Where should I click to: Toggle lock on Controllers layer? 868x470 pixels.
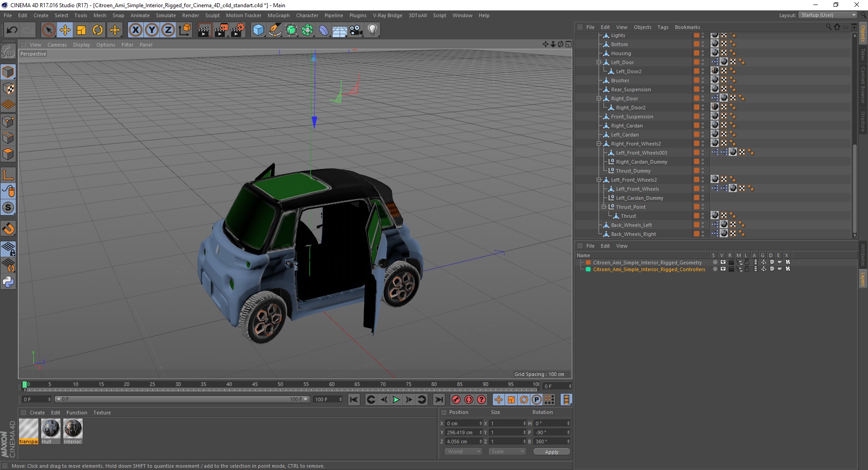(x=747, y=269)
